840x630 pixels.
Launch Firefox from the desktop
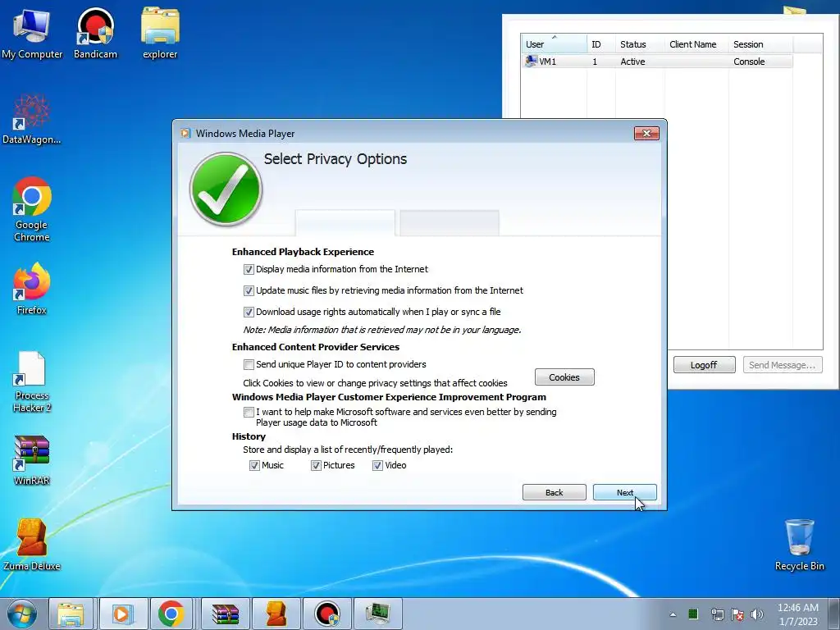(32, 290)
